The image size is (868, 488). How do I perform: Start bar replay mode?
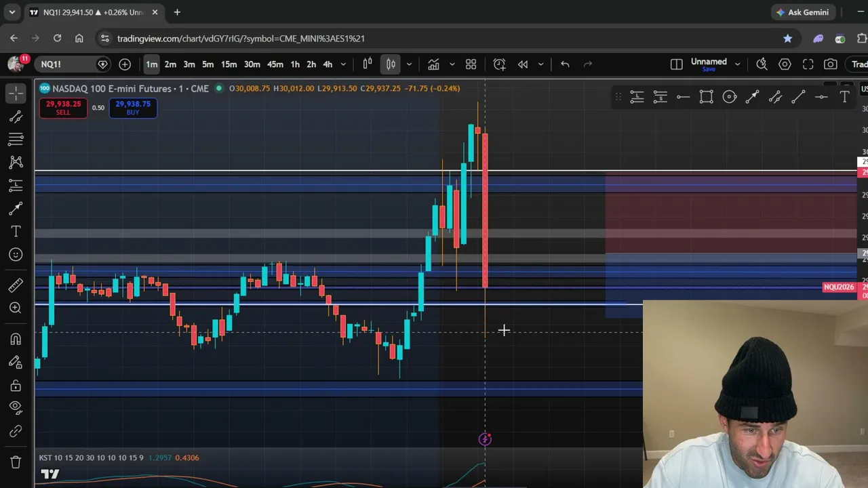pos(523,64)
